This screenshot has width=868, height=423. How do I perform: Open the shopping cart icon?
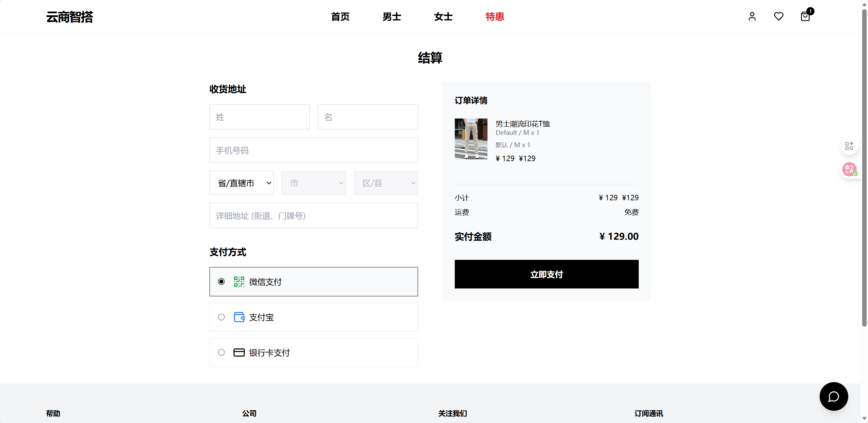click(805, 16)
